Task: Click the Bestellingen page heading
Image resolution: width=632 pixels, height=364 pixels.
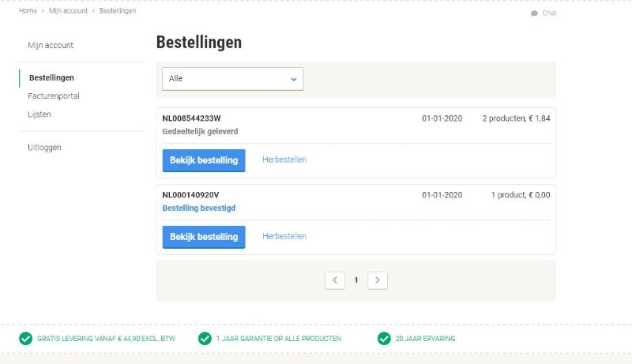Action: coord(199,43)
